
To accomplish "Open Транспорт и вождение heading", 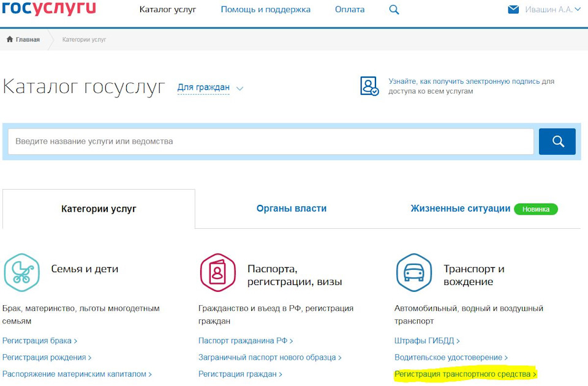I will (x=473, y=275).
